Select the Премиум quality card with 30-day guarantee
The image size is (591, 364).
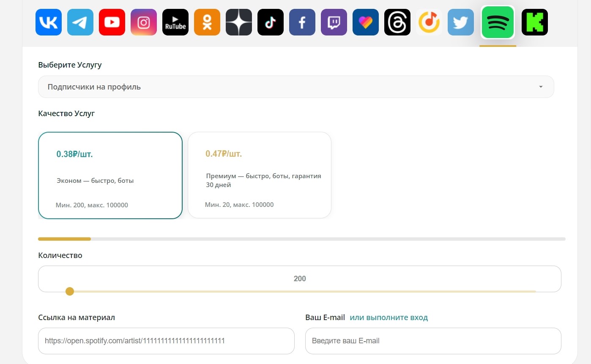260,175
